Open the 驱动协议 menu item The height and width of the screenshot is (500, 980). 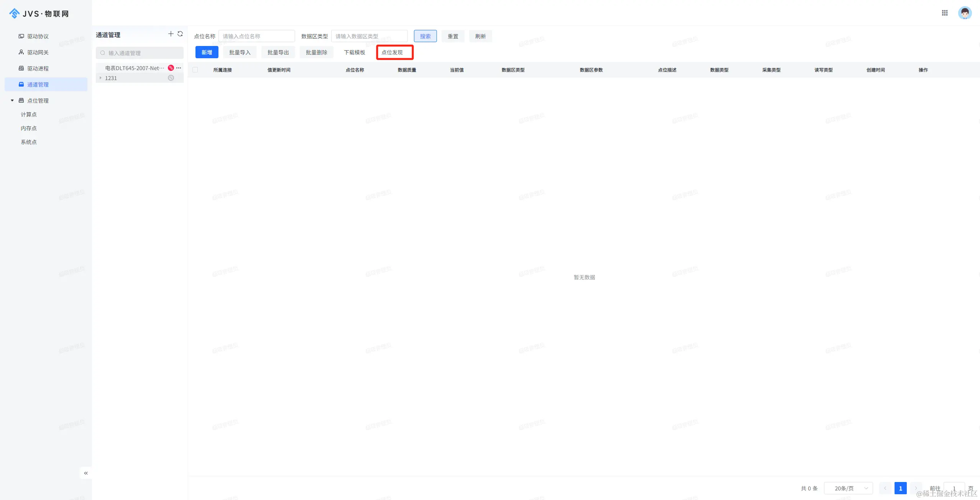pos(38,36)
